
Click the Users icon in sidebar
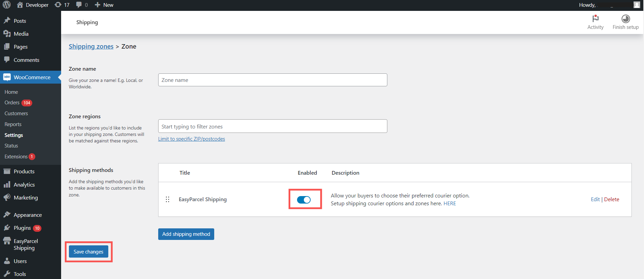[x=7, y=261]
